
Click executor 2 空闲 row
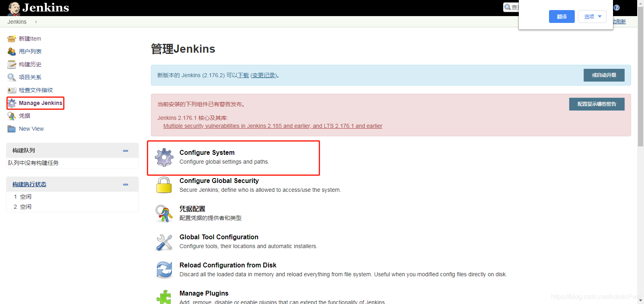(72, 207)
